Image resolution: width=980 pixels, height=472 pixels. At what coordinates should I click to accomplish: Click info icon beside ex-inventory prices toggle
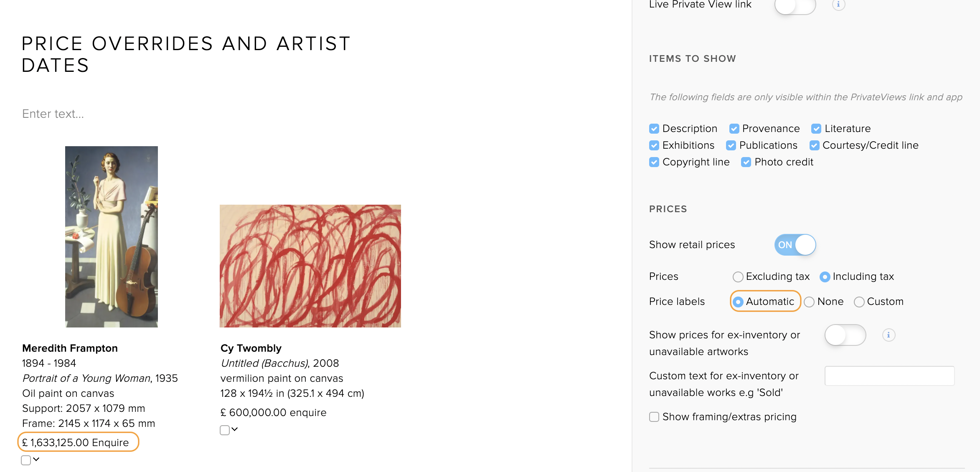[x=889, y=335]
